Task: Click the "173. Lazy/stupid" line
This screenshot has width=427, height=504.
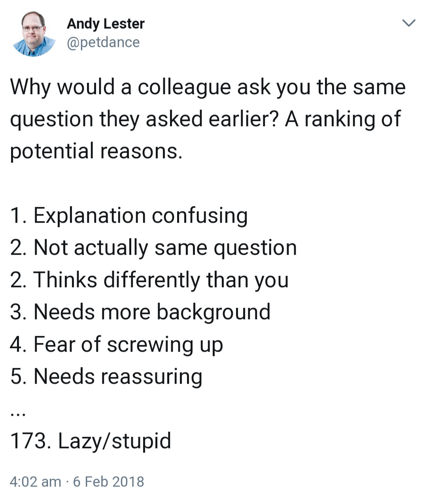Action: [91, 441]
